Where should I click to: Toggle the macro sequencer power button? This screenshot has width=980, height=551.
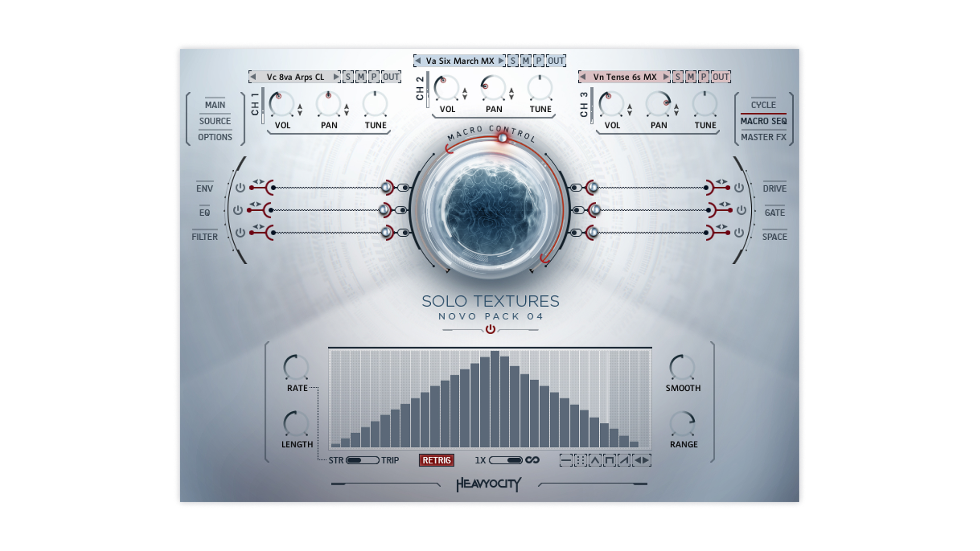coord(491,330)
